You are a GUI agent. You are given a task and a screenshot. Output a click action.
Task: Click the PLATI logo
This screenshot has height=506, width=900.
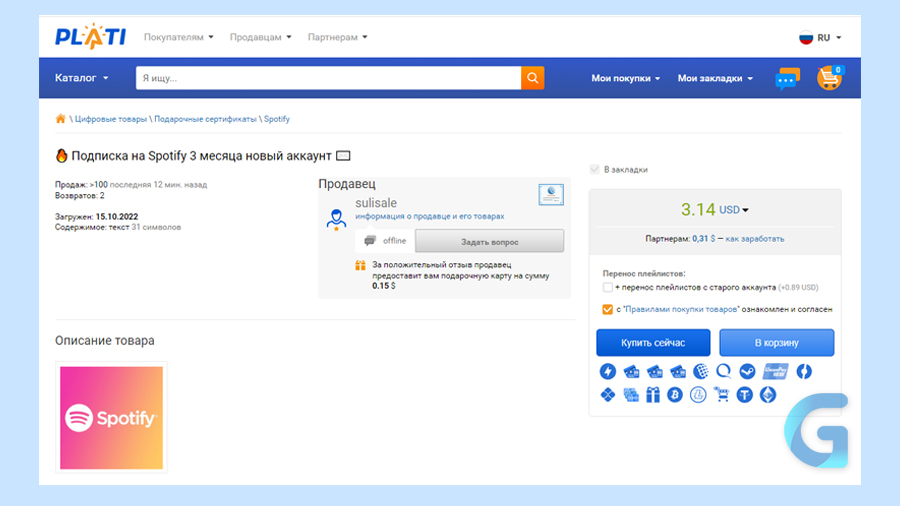[x=90, y=37]
